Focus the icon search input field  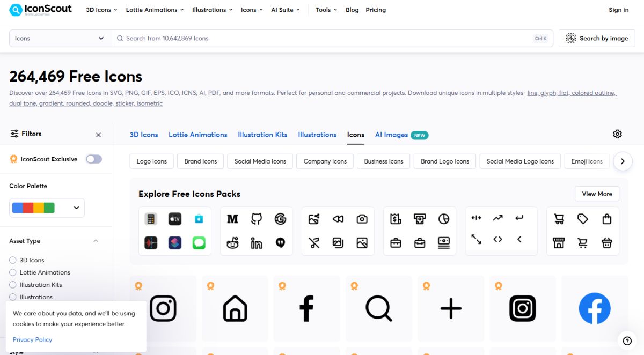coord(322,39)
